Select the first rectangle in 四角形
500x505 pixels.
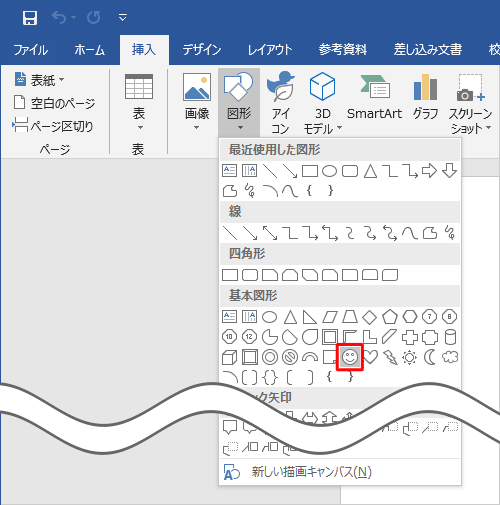click(230, 275)
